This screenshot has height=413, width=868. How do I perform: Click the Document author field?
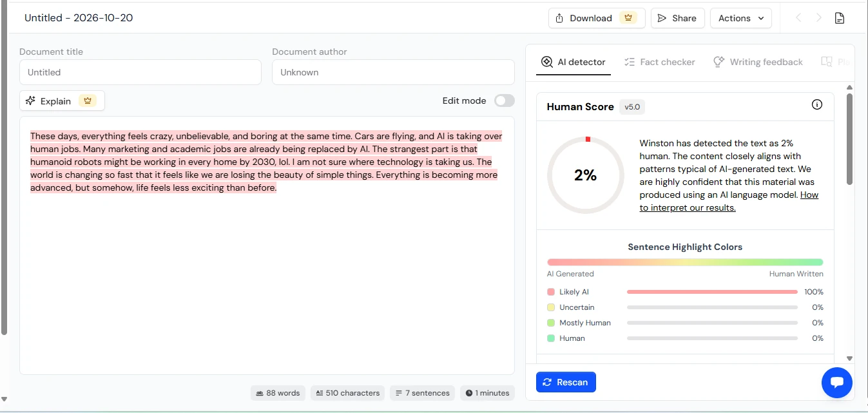393,72
